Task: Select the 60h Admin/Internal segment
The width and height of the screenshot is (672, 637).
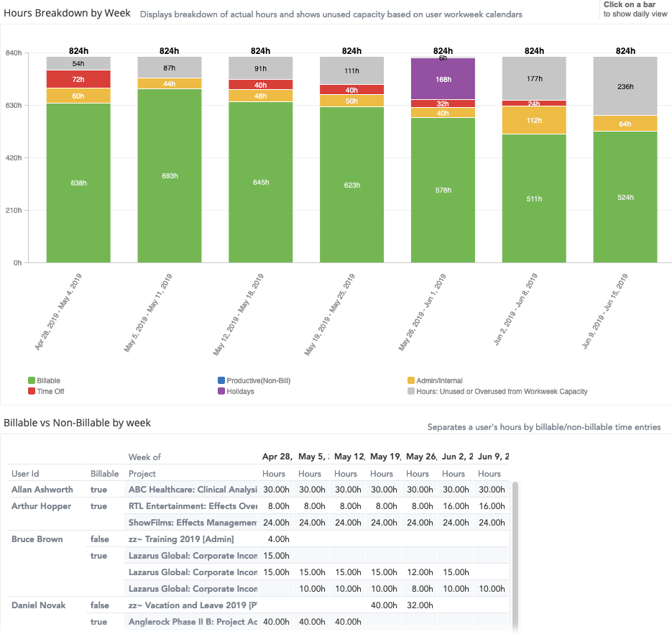Action: (x=78, y=96)
